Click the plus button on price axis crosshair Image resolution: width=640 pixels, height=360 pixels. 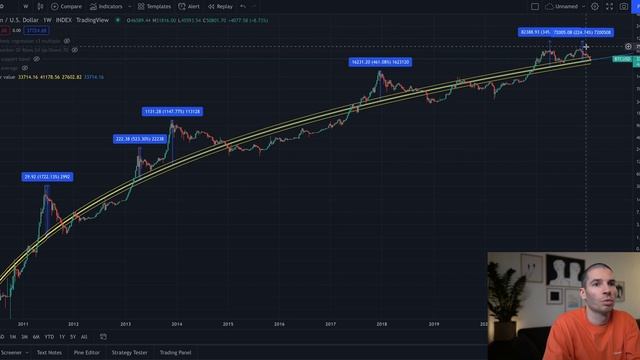pos(628,47)
